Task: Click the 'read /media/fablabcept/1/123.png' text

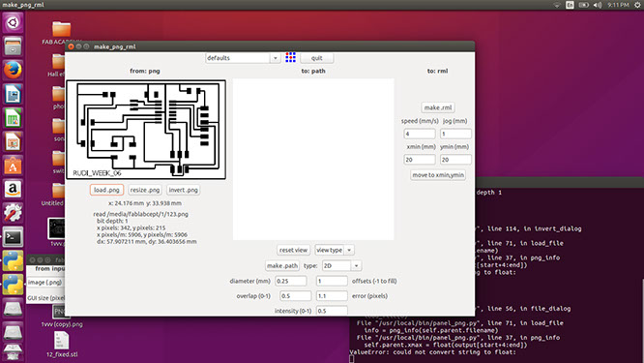Action: point(140,214)
